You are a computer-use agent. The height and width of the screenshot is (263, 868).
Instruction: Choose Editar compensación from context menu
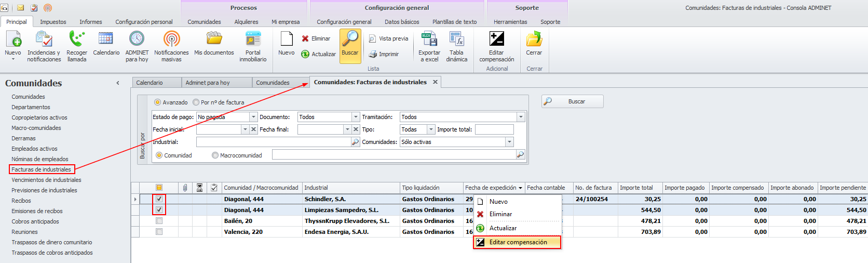pos(518,242)
